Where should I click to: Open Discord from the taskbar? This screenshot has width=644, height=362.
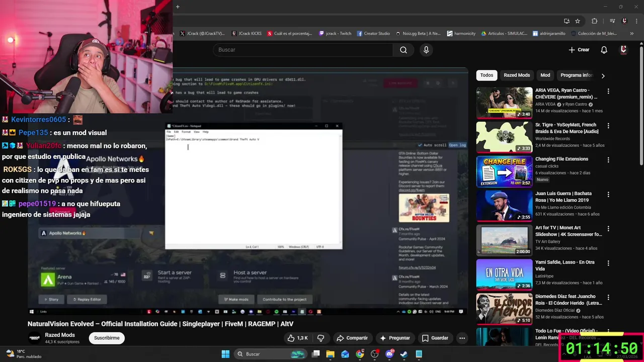389,354
